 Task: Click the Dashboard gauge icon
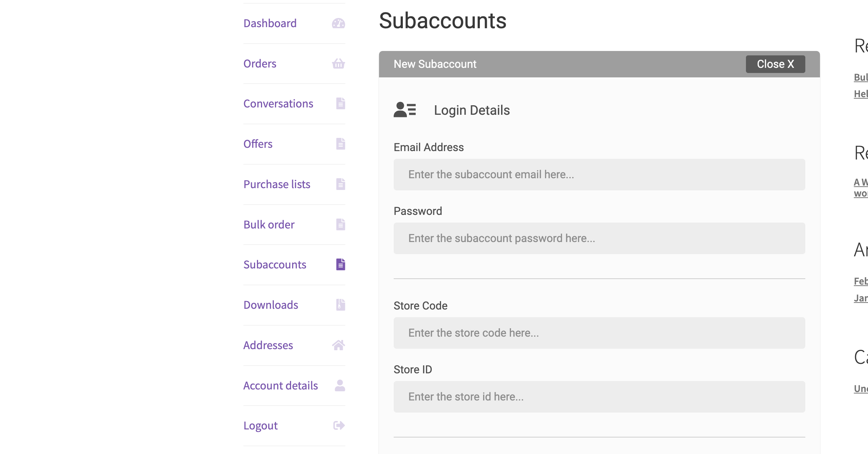coord(338,23)
